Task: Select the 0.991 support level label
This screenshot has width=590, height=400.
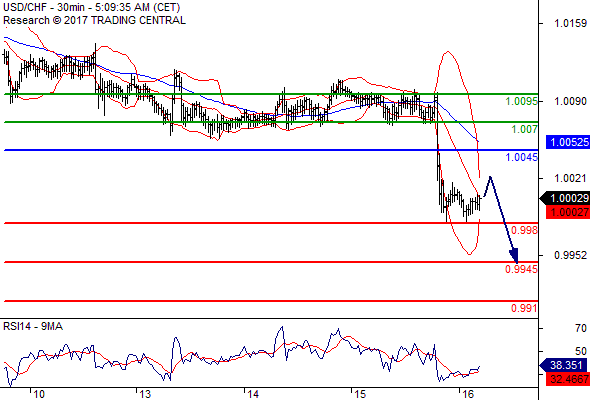Action: (524, 308)
